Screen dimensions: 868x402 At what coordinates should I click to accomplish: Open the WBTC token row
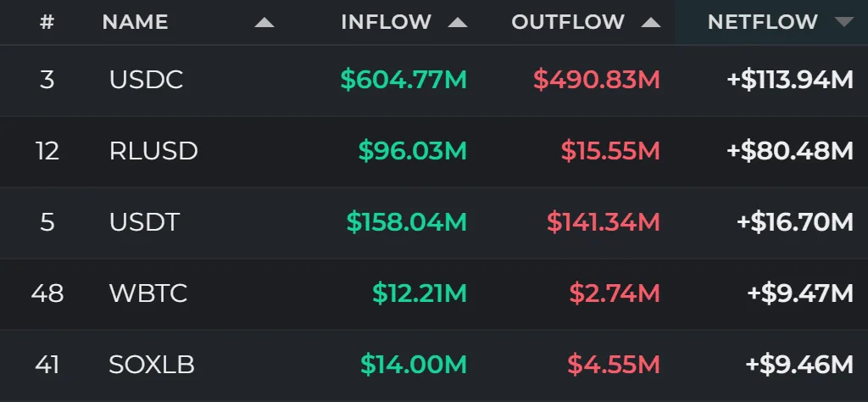(434, 293)
